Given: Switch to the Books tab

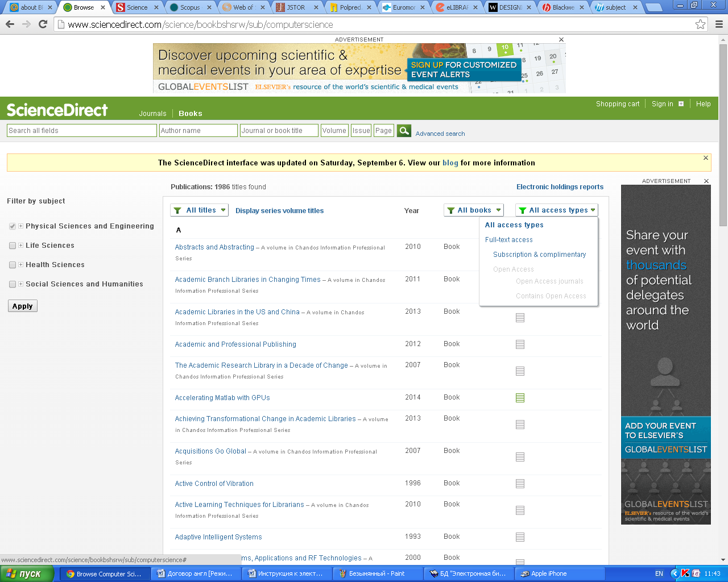Looking at the screenshot, I should (x=191, y=114).
